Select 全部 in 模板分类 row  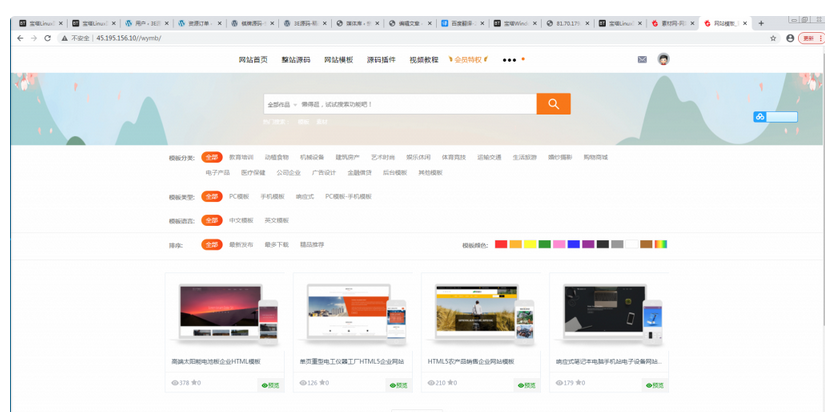coord(212,157)
